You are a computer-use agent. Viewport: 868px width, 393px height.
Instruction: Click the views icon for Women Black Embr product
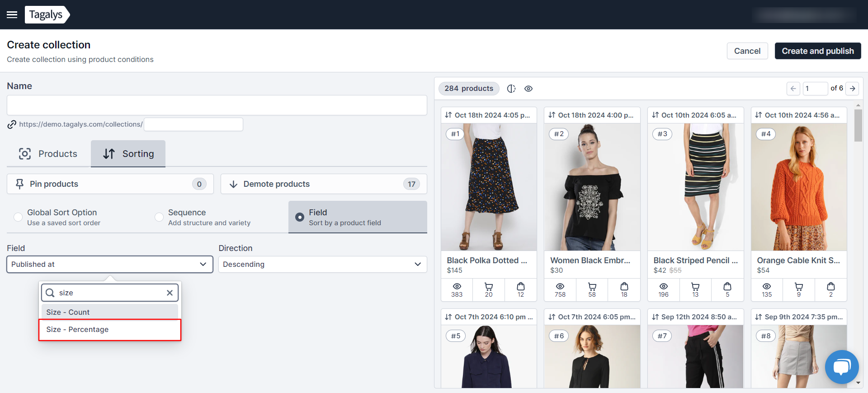pos(560,286)
